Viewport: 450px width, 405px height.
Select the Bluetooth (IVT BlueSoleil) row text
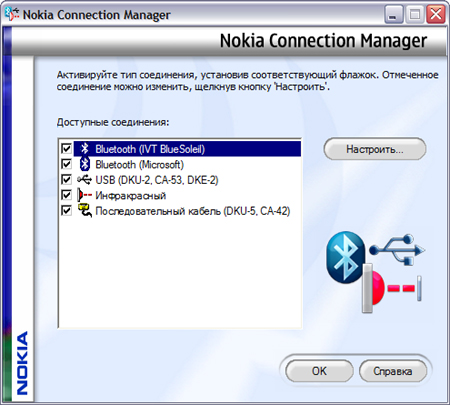point(150,149)
